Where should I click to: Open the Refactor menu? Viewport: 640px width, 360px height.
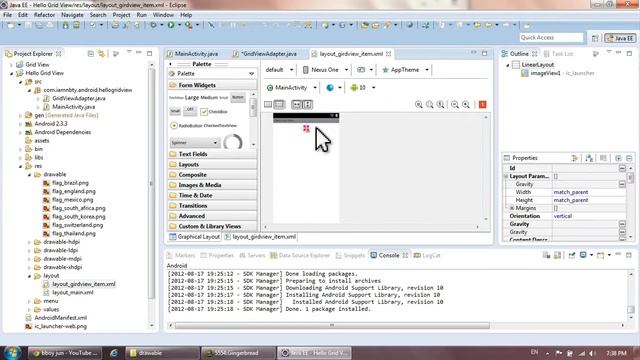[44, 15]
